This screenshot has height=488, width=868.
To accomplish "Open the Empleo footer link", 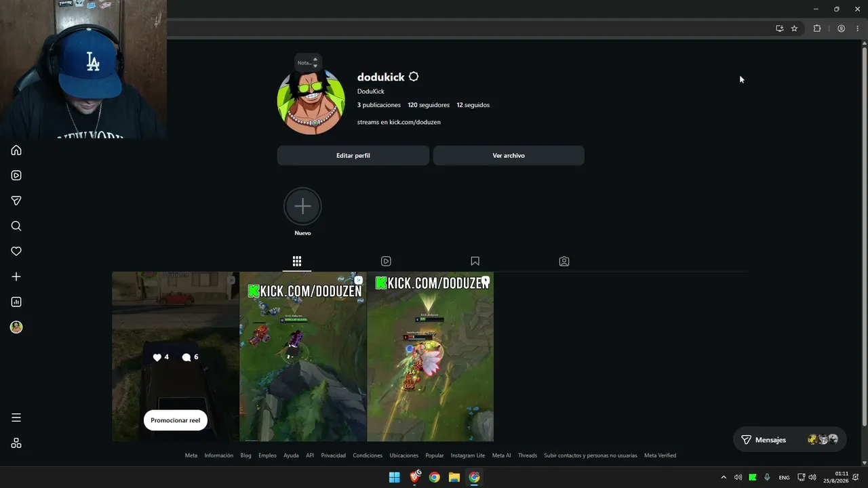I will point(267,455).
